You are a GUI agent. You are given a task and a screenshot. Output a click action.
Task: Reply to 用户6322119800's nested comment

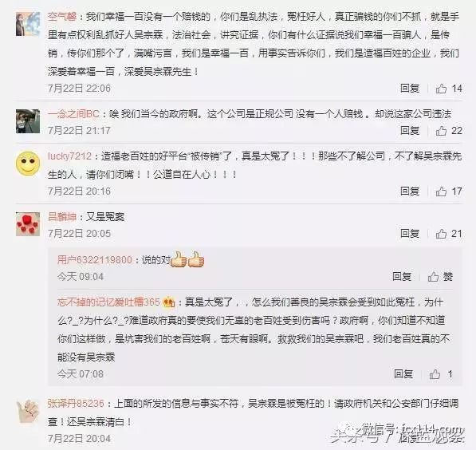(x=402, y=277)
